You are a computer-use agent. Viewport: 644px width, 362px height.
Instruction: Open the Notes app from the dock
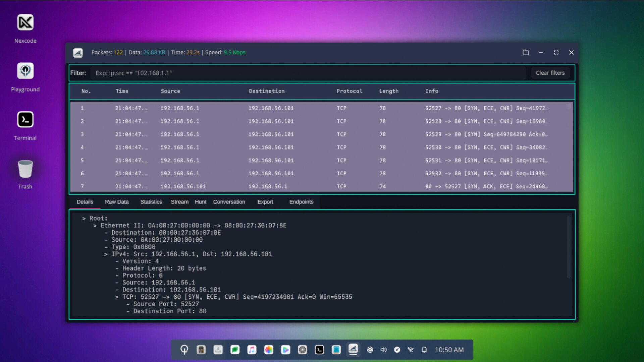pyautogui.click(x=336, y=350)
